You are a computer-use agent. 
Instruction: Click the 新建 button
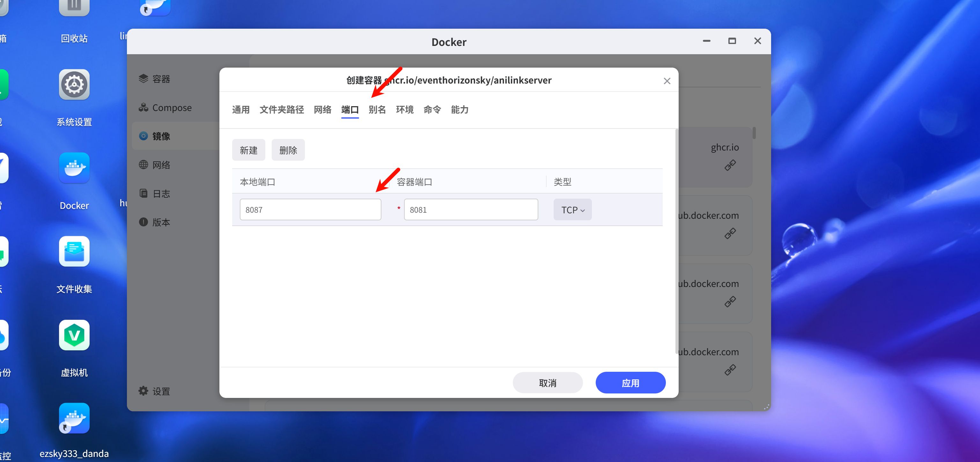pyautogui.click(x=248, y=150)
